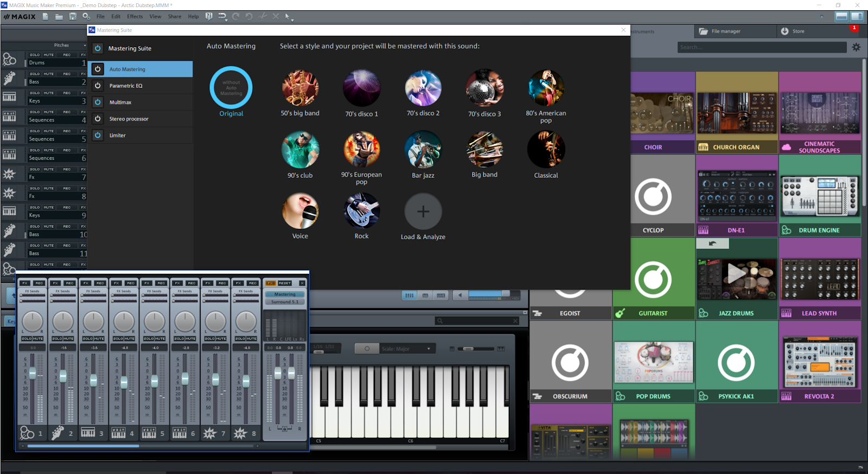Click the mixer channel 1 volume fader
The image size is (868, 474).
tap(33, 374)
